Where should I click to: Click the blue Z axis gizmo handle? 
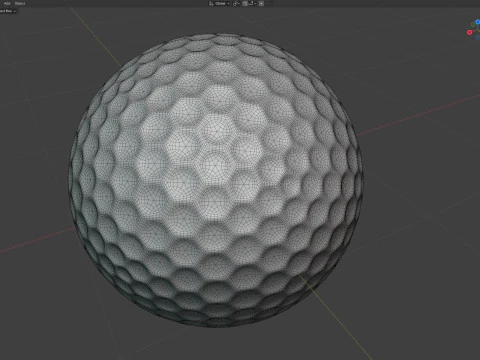478,22
